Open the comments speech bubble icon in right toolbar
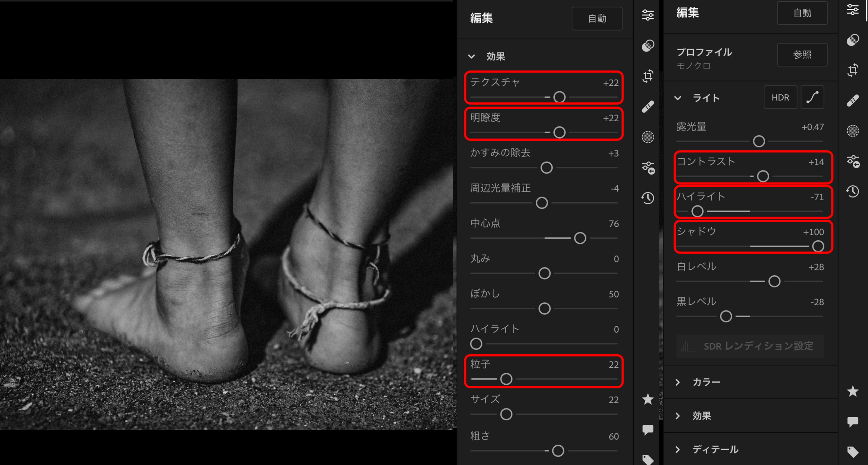Image resolution: width=868 pixels, height=465 pixels. point(852,421)
